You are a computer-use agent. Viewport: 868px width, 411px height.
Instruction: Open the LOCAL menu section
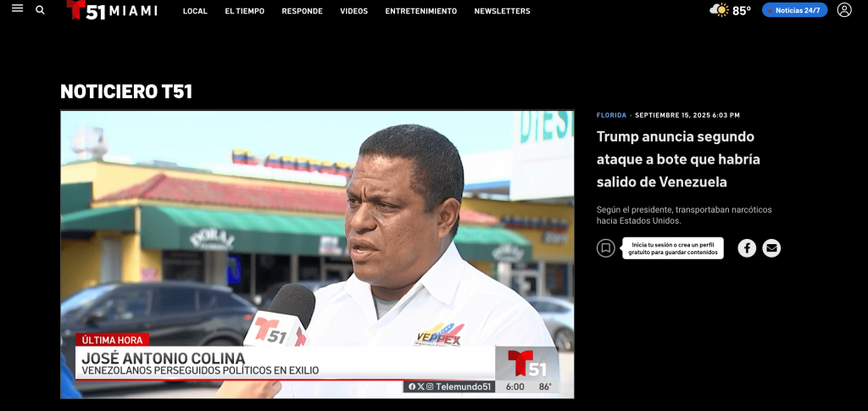(x=195, y=11)
